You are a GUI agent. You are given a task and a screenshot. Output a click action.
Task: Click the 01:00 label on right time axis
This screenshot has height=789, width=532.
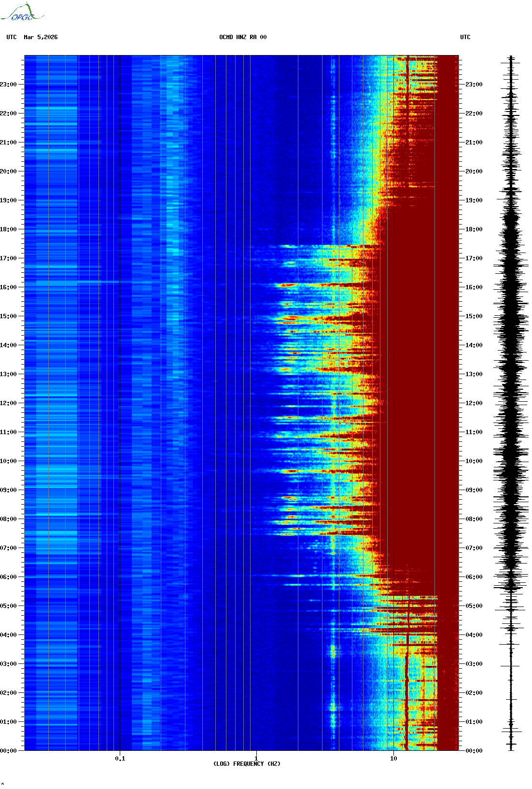[474, 722]
